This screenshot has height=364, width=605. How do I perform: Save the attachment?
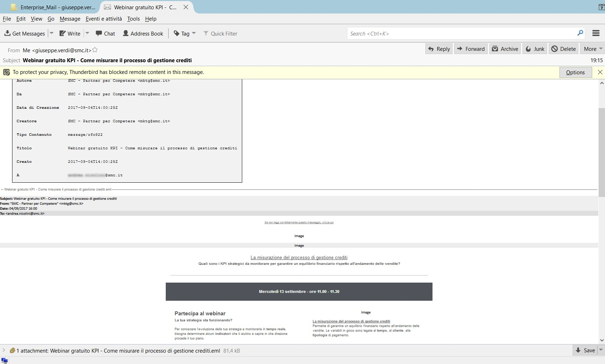coord(585,350)
